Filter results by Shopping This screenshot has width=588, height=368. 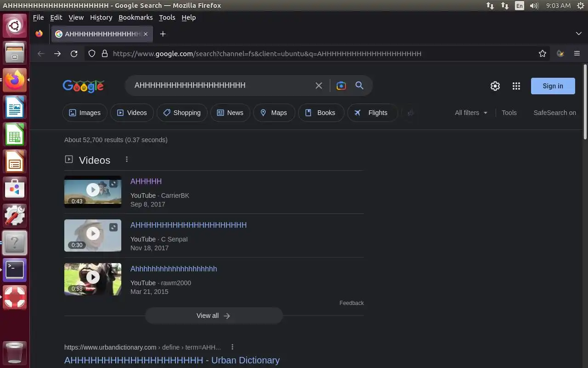coord(182,113)
